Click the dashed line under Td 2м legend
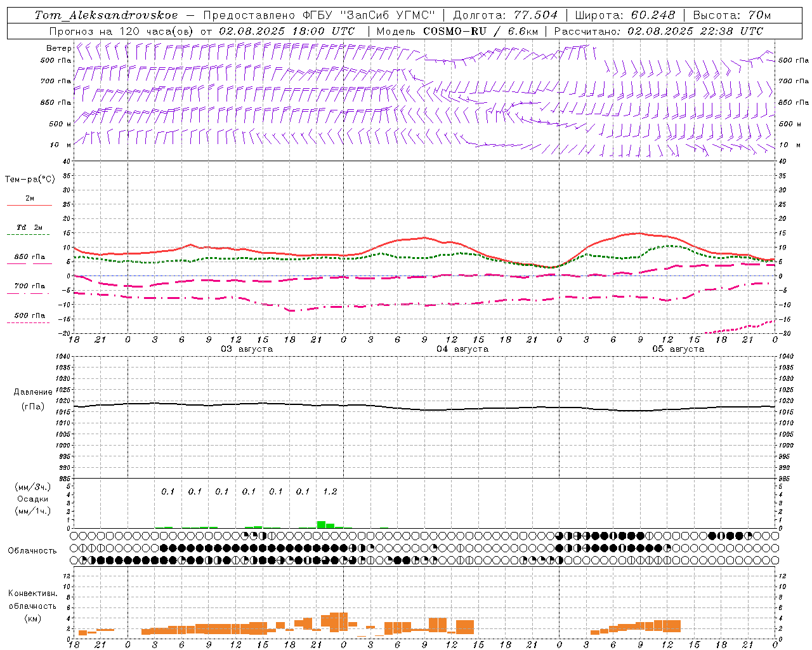Viewport: 812px width, 650px height. (x=29, y=235)
